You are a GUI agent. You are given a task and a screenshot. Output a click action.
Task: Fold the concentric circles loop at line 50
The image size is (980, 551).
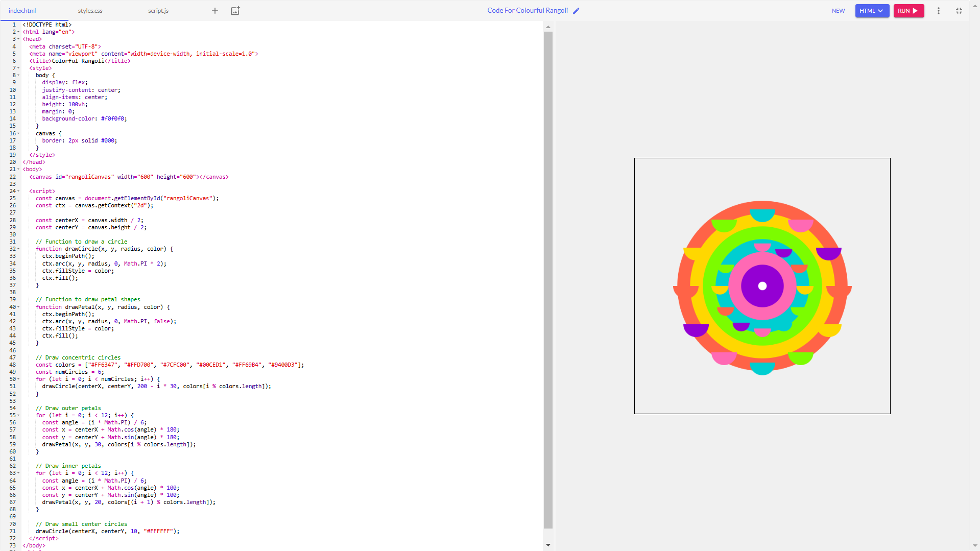click(19, 379)
